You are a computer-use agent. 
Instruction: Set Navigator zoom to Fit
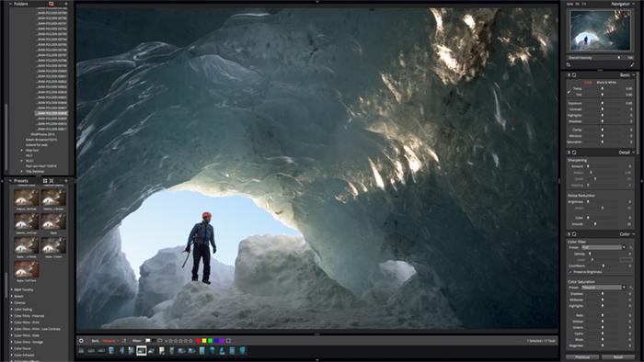(x=577, y=4)
